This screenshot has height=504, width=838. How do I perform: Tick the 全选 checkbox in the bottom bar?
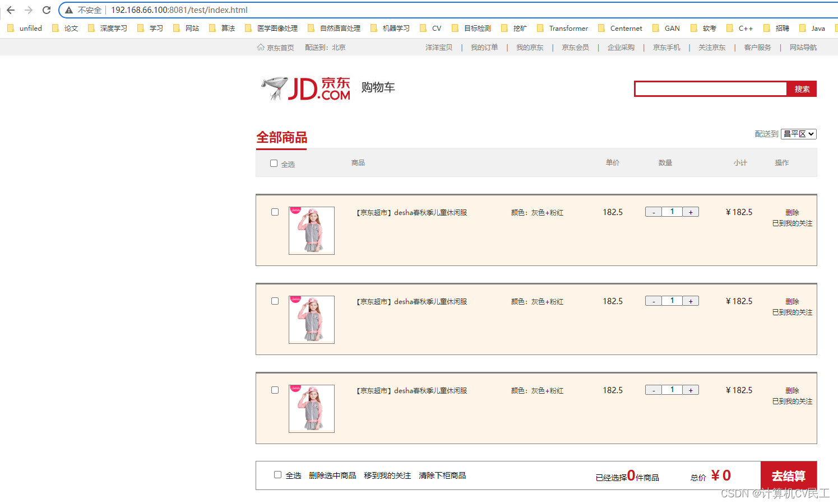point(277,475)
